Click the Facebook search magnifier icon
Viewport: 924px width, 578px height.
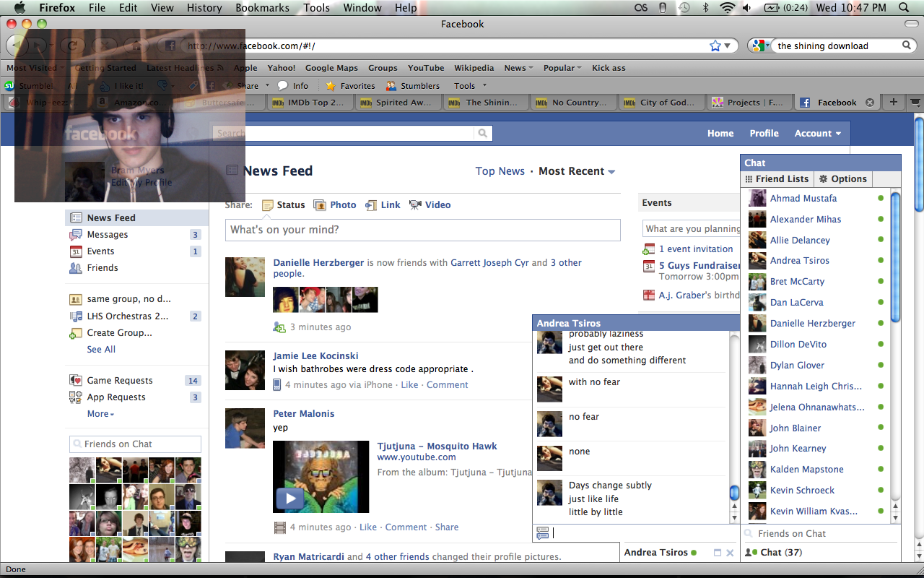483,133
